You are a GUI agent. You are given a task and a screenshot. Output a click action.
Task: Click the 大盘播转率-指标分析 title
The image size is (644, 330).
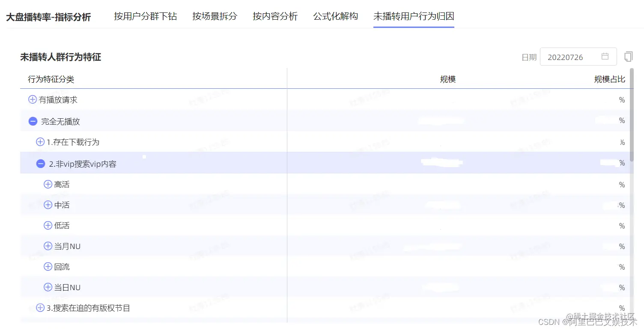tap(48, 17)
